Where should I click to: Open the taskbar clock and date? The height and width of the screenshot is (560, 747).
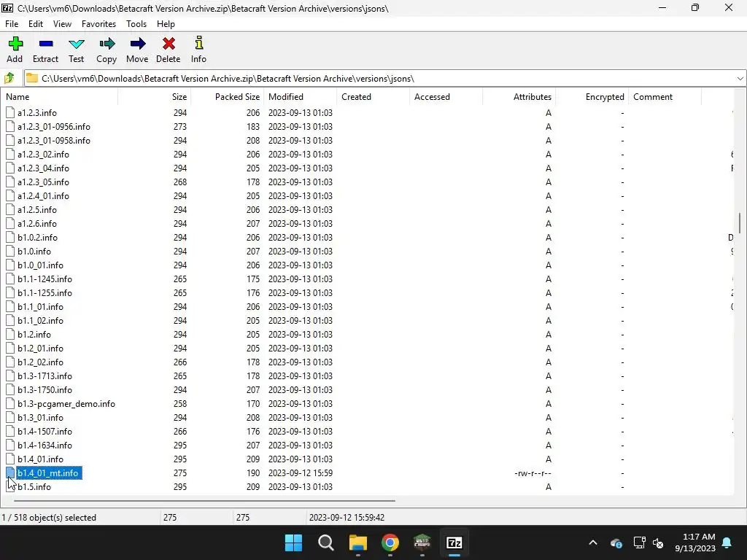click(695, 542)
